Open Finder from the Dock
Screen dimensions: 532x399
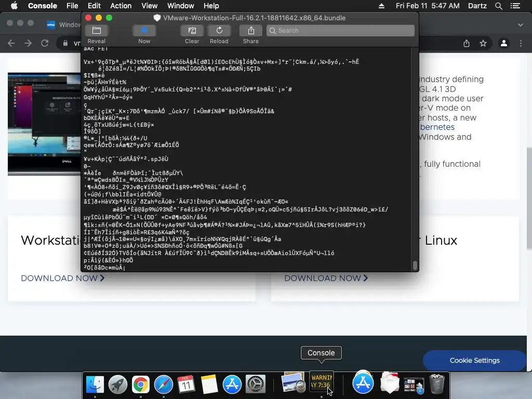coord(95,384)
